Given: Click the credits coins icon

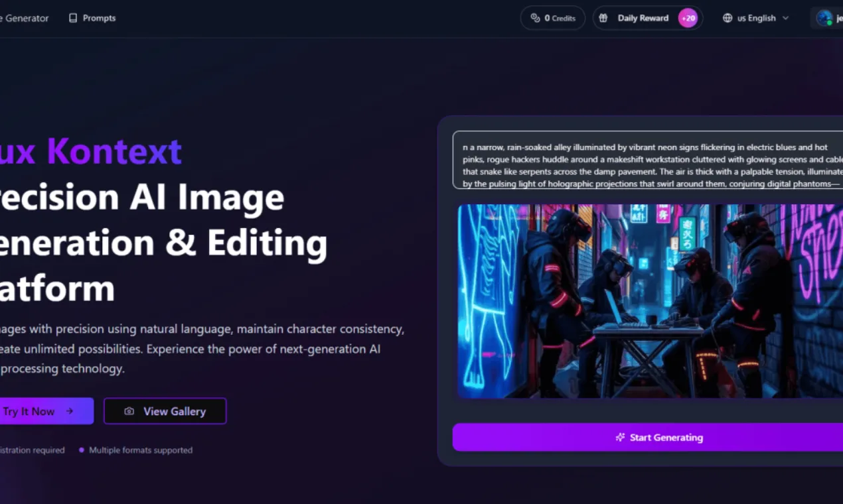Looking at the screenshot, I should [x=535, y=18].
